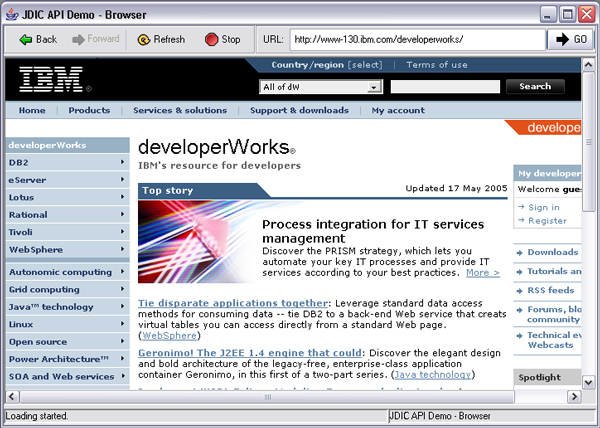Focus the URL address field
Viewport: 600px width, 428px height.
pos(417,39)
